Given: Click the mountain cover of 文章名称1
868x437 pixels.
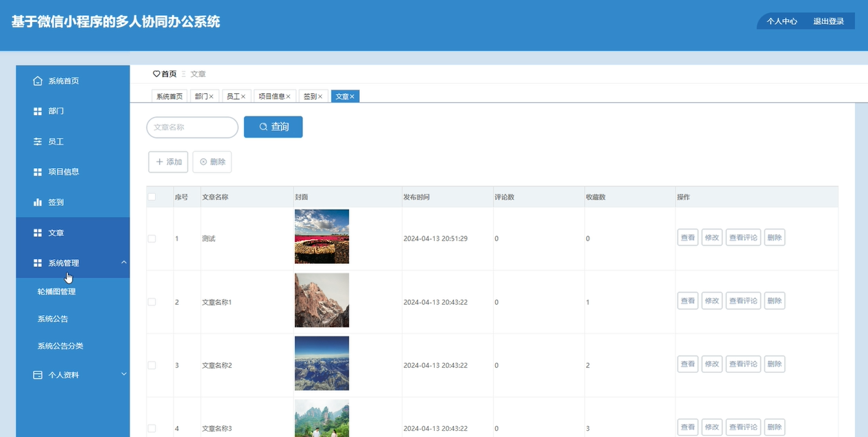Looking at the screenshot, I should pos(322,300).
